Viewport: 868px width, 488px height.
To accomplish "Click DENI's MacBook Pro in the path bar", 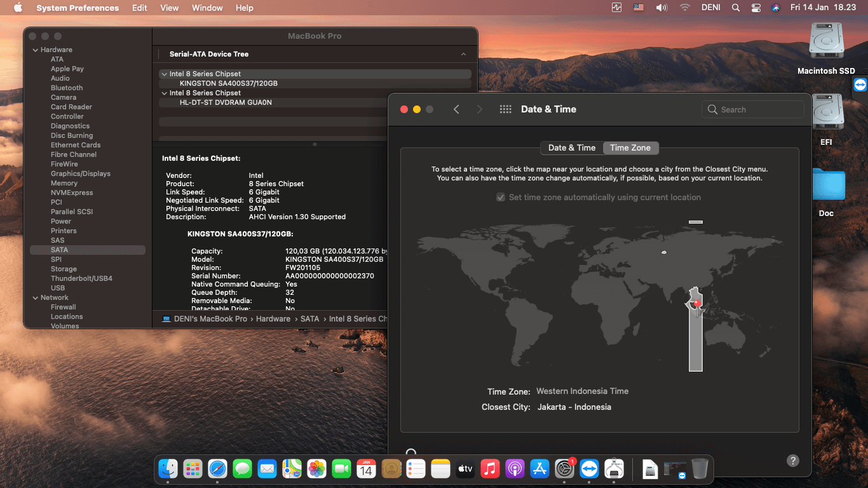I will [x=205, y=319].
